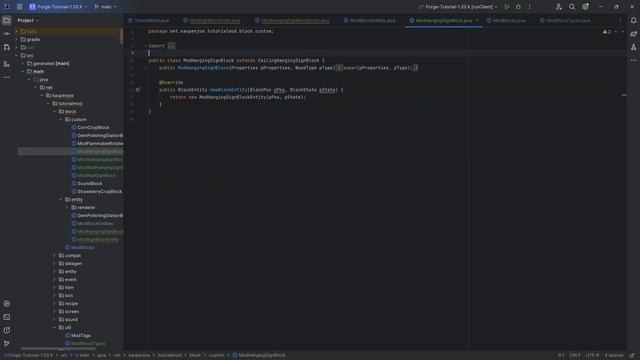Image resolution: width=640 pixels, height=360 pixels.
Task: Open the Commit tool window icon
Action: pos(7,34)
